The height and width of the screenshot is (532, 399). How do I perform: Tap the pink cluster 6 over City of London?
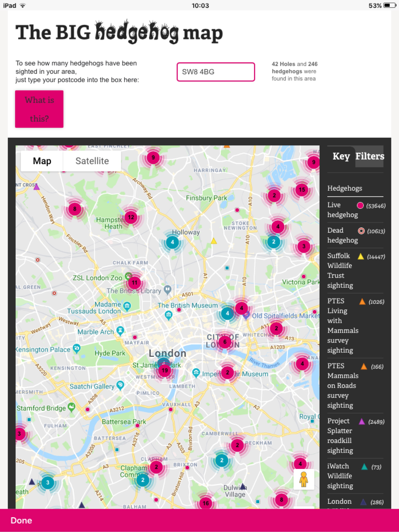pos(225,342)
